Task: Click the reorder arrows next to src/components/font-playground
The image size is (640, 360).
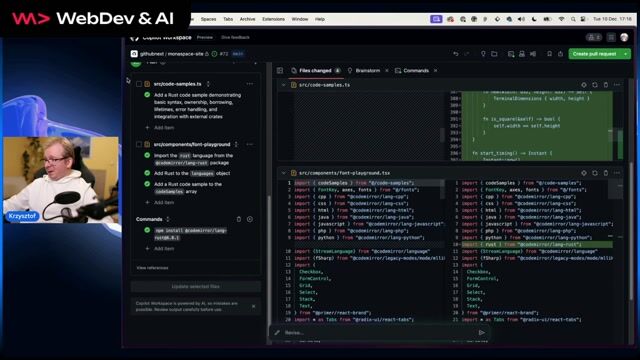Action: 236,144
